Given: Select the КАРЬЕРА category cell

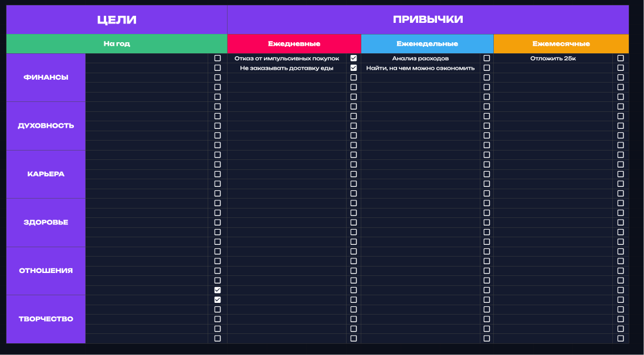Looking at the screenshot, I should tap(46, 174).
